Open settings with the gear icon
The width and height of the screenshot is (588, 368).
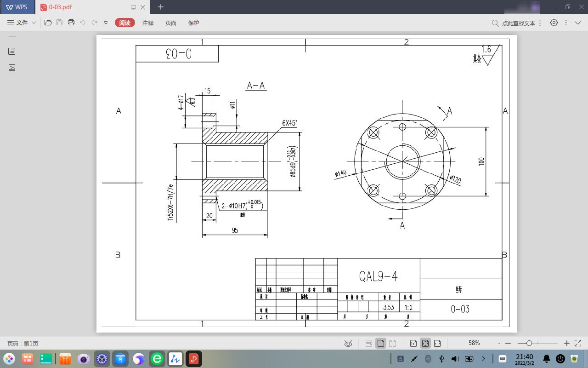[x=554, y=23]
